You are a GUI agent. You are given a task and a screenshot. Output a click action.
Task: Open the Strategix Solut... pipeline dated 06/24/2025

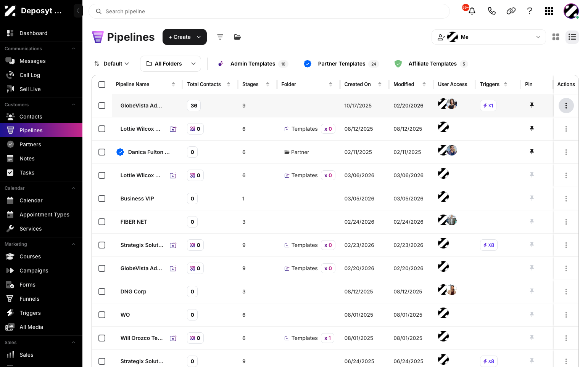142,361
